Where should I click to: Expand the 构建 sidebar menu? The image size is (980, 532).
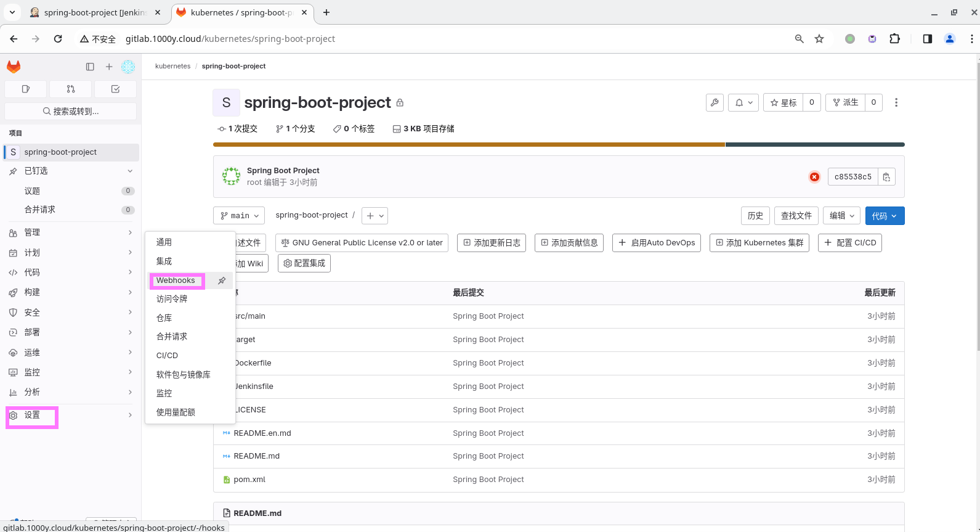click(x=71, y=292)
